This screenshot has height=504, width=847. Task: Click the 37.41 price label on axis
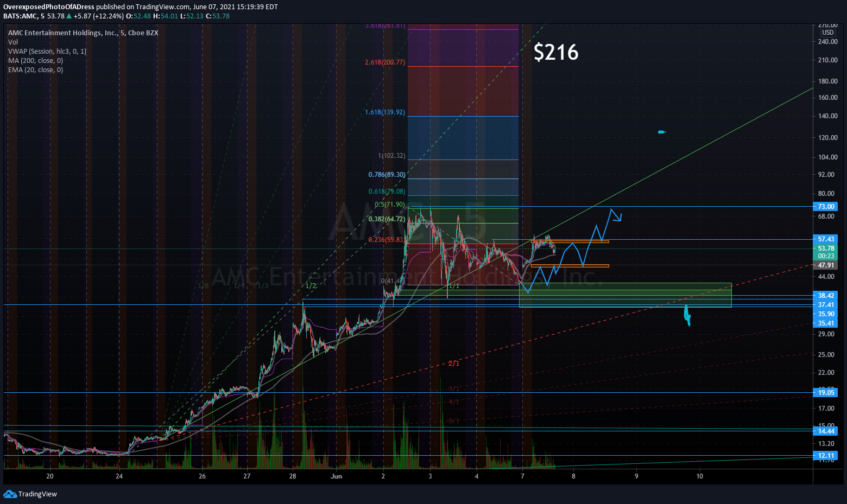tap(826, 305)
